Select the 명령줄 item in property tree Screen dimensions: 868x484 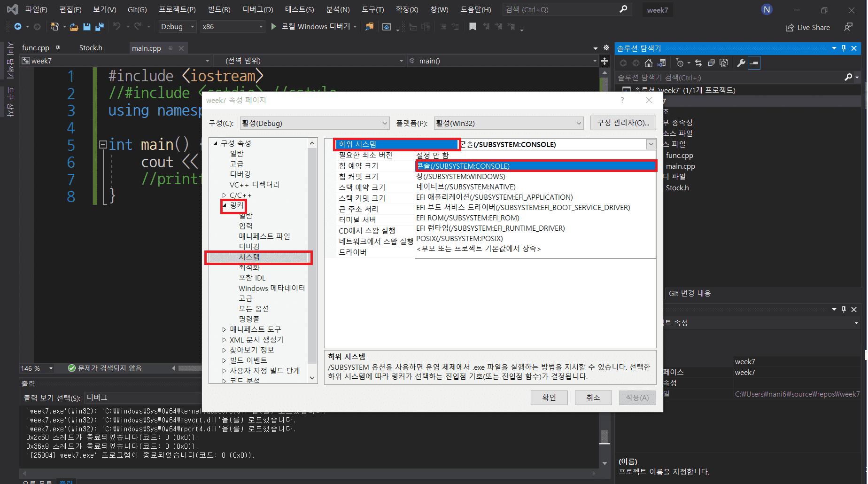coord(249,319)
